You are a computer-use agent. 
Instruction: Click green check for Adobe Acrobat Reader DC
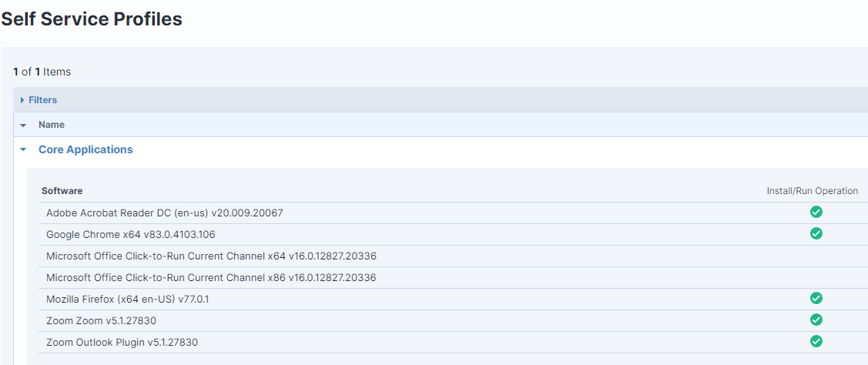pyautogui.click(x=816, y=212)
